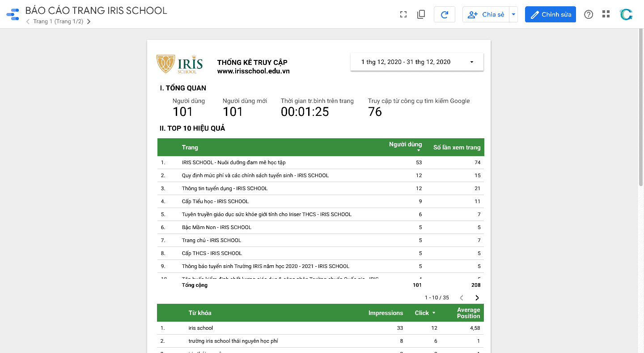644x353 pixels.
Task: Open Google apps grid
Action: 606,14
